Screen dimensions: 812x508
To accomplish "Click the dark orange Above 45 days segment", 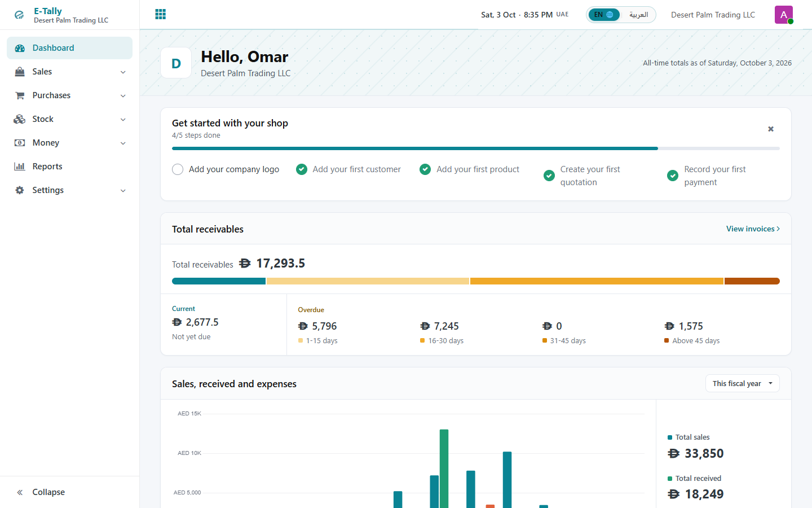I will point(752,281).
